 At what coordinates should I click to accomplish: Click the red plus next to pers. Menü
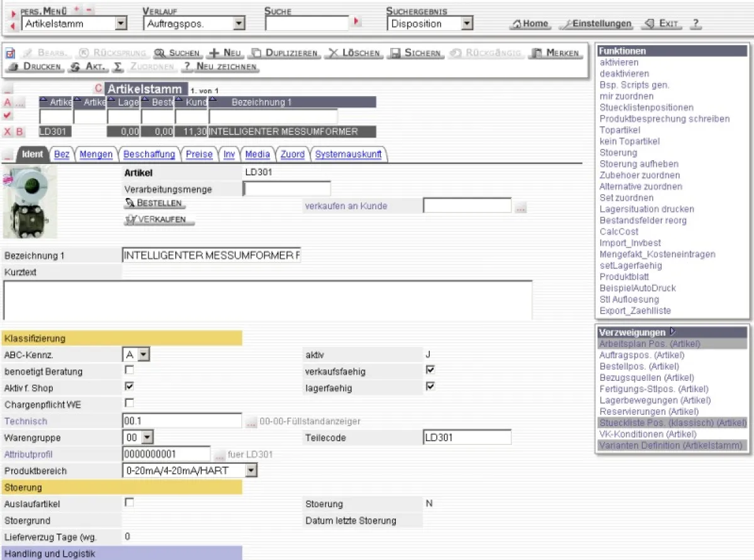coord(77,9)
